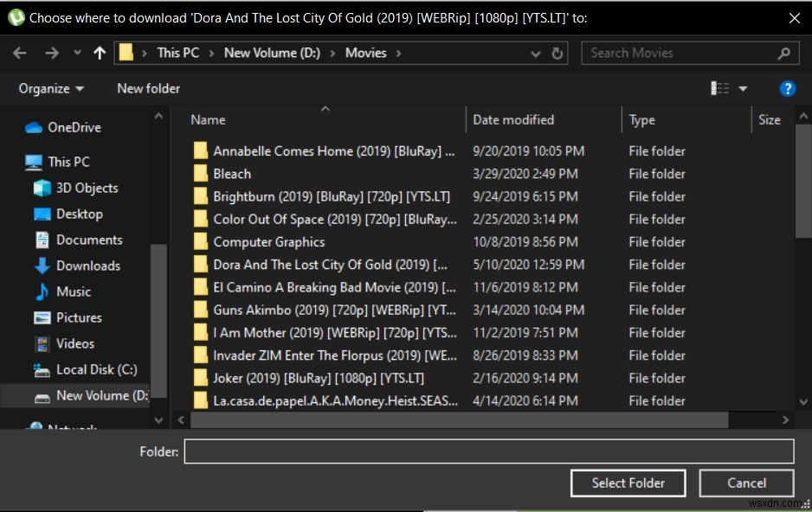
Task: Click New Volume (D:) in the breadcrumb
Action: [x=271, y=53]
